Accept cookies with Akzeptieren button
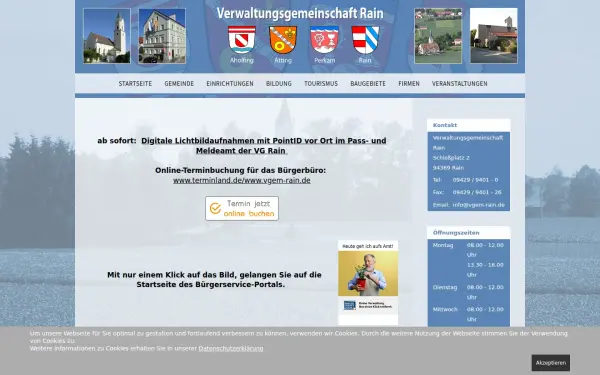The height and width of the screenshot is (375, 600). click(x=551, y=363)
